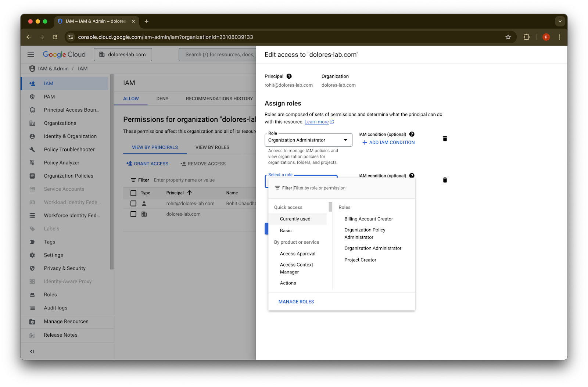
Task: Select the Project Creator role
Action: (361, 260)
